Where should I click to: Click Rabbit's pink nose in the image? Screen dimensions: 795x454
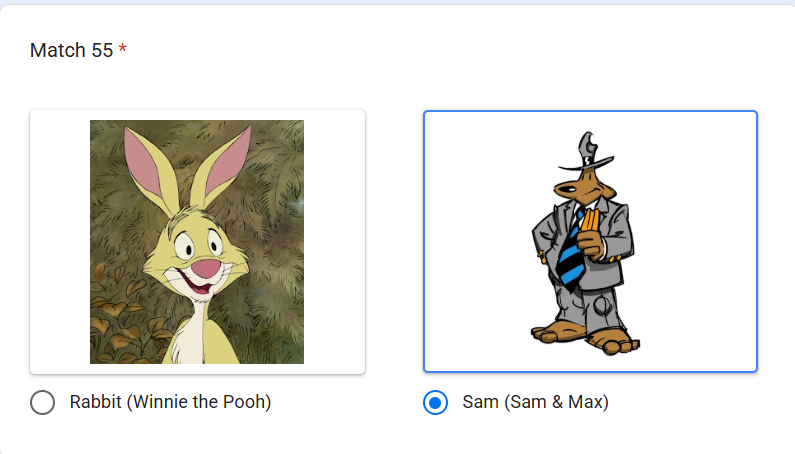(207, 268)
